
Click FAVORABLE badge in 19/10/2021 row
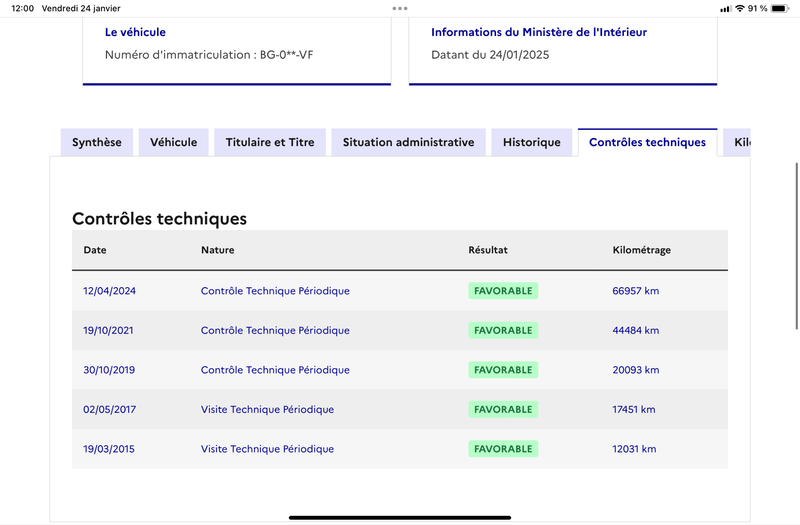click(503, 330)
